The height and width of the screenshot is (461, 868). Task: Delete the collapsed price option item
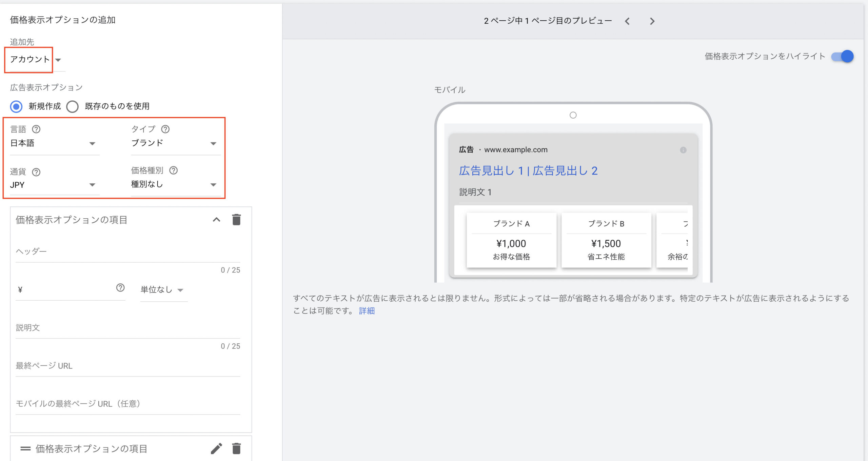236,448
